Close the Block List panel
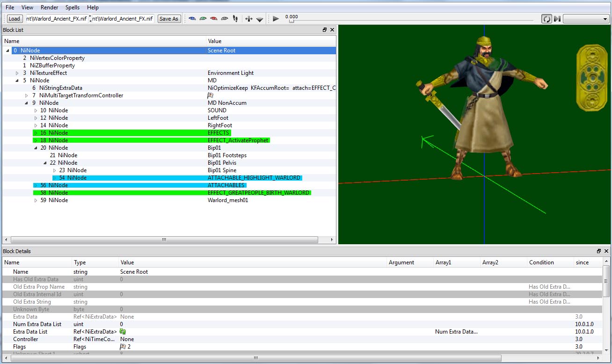 (332, 30)
